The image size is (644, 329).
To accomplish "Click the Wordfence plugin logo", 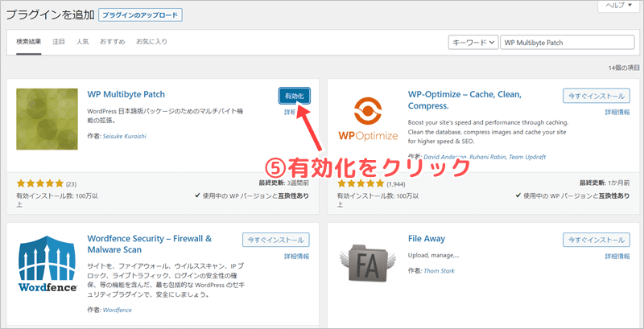I will click(x=47, y=265).
